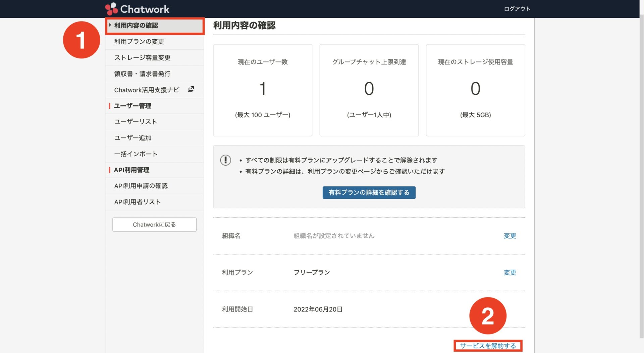Click the Chatworkに戻る button
Screen dimensions: 644x353
point(154,224)
